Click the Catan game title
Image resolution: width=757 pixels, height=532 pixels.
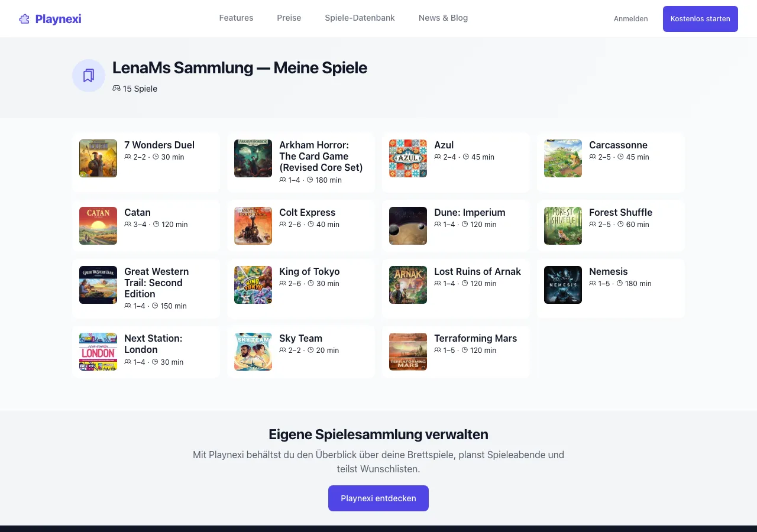(137, 212)
